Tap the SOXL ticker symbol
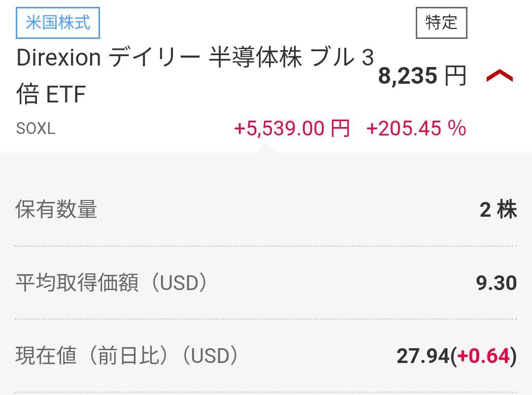The width and height of the screenshot is (532, 395). click(35, 129)
